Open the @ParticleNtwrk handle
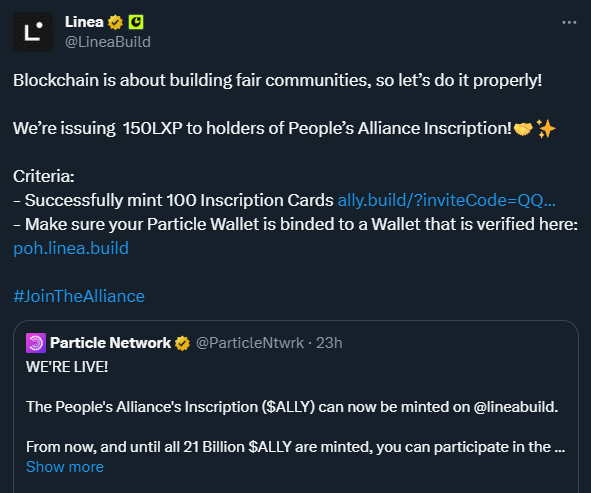 tap(250, 343)
